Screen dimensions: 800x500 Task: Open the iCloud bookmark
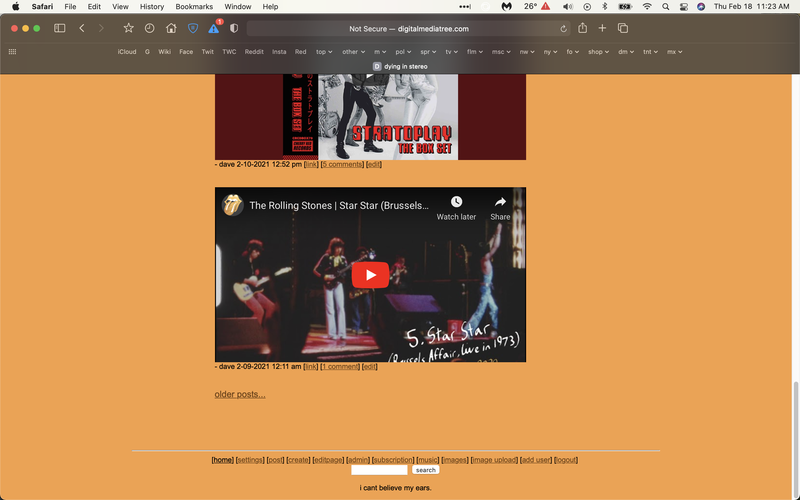coord(127,52)
